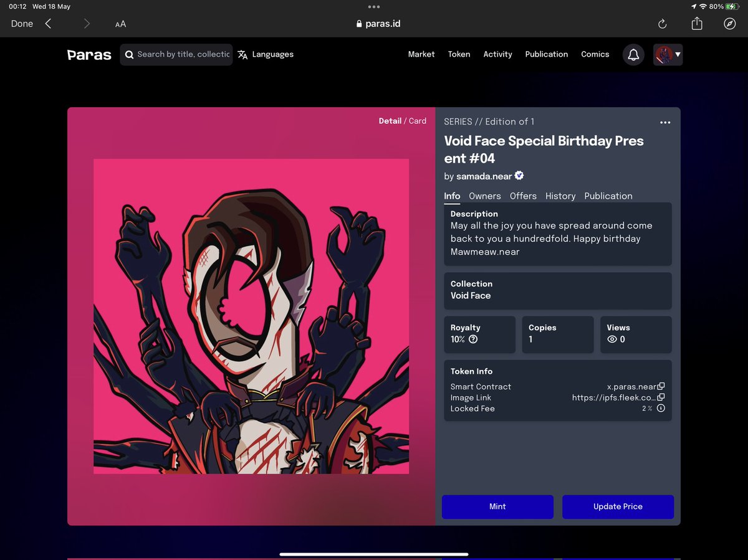The height and width of the screenshot is (560, 748).
Task: Click the Mint button
Action: 497,506
